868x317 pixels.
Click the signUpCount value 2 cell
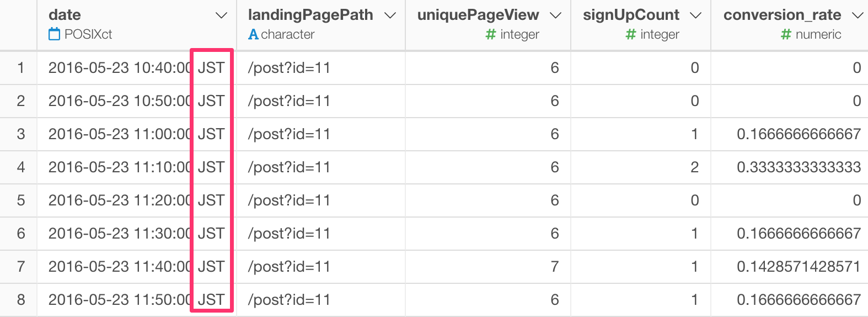(x=641, y=167)
